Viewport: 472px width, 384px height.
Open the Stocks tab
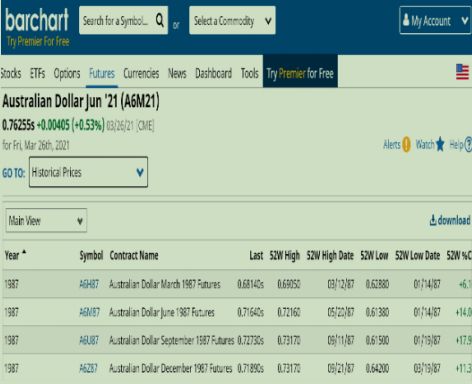point(11,73)
